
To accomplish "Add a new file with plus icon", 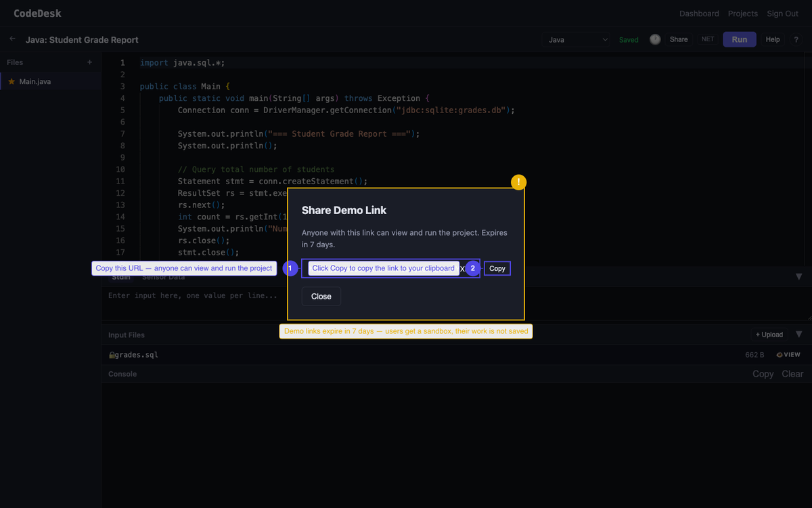I will point(90,62).
